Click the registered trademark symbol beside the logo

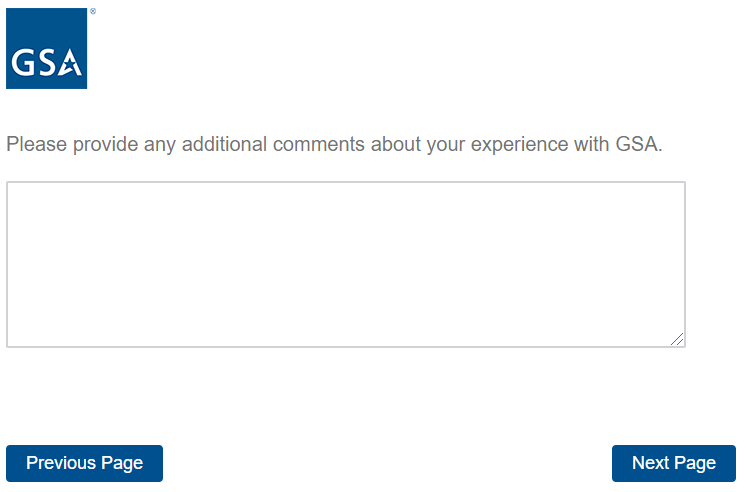point(93,12)
